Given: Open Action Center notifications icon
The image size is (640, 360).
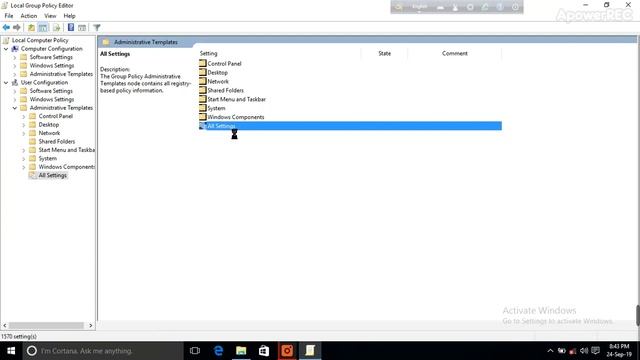Looking at the screenshot, I should point(596,351).
